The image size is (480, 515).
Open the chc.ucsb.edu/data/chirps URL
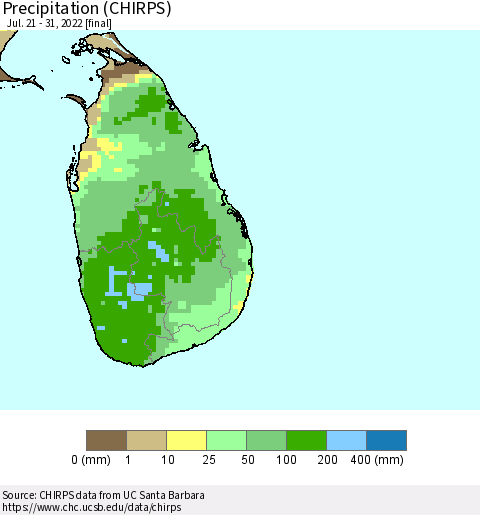pyautogui.click(x=92, y=507)
